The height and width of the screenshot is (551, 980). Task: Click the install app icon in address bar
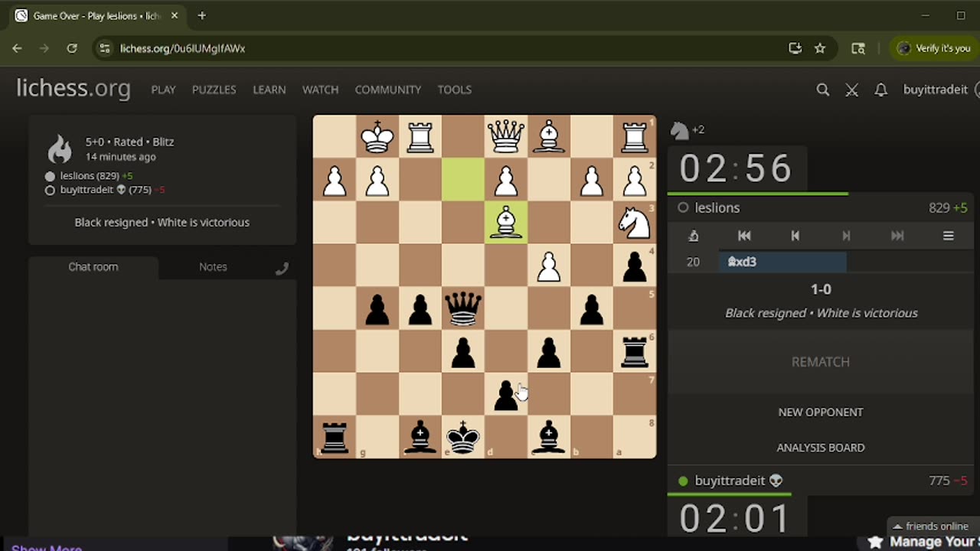click(x=795, y=48)
